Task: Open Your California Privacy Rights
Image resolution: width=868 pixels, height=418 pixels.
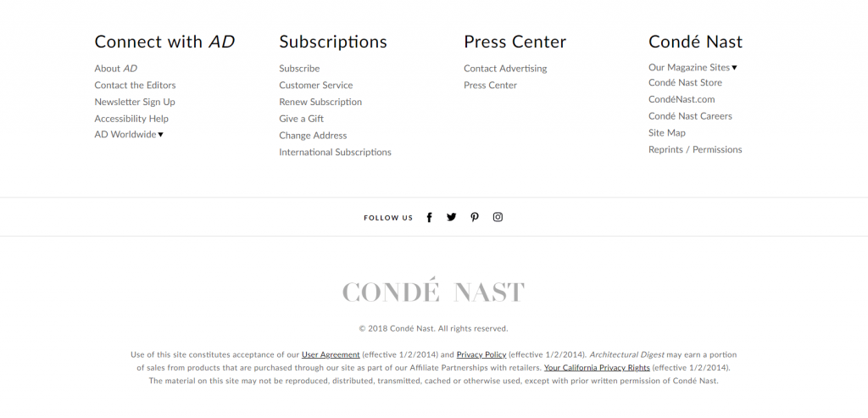Action: click(597, 368)
